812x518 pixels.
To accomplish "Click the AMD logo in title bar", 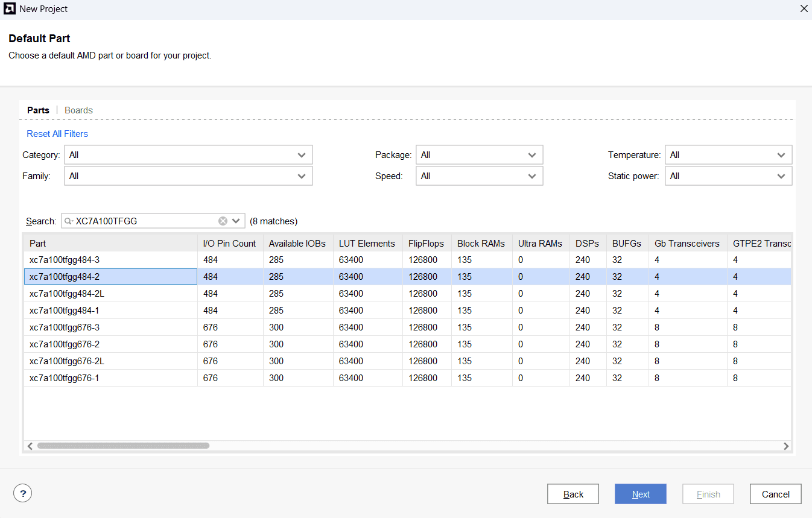I will (10, 9).
